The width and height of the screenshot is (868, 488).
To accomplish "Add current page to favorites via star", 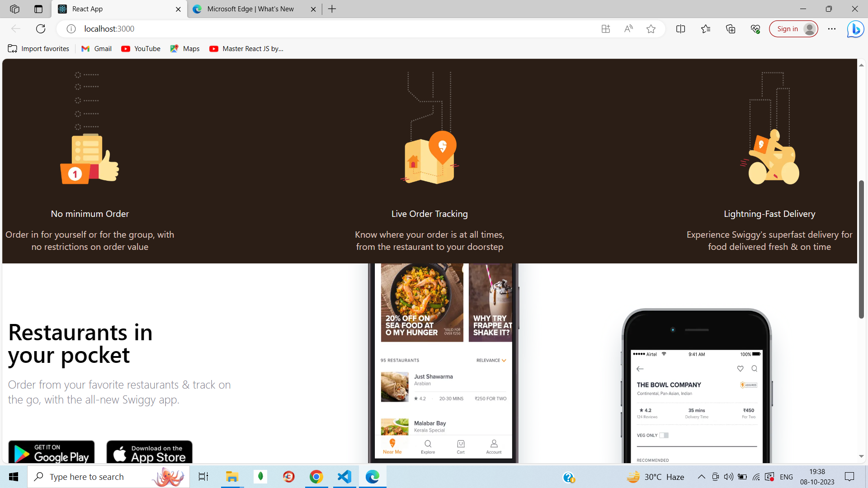I will (x=651, y=28).
